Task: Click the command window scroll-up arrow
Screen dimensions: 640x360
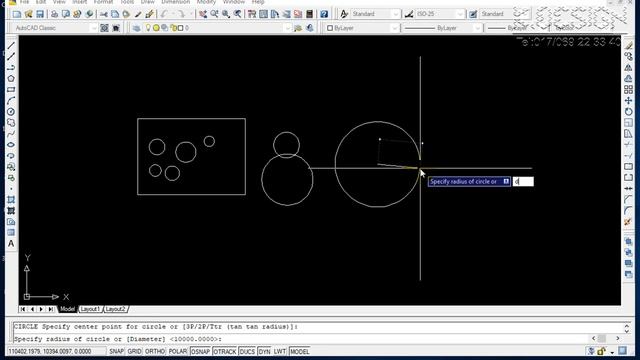Action: (x=627, y=325)
